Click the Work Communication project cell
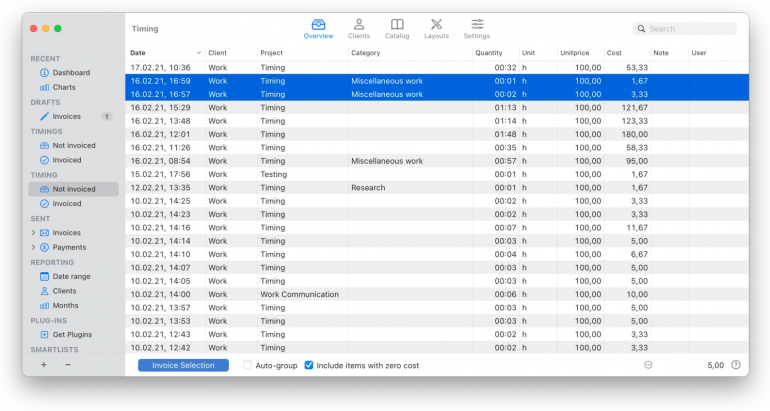Viewport: 770px width, 411px height. click(x=300, y=295)
